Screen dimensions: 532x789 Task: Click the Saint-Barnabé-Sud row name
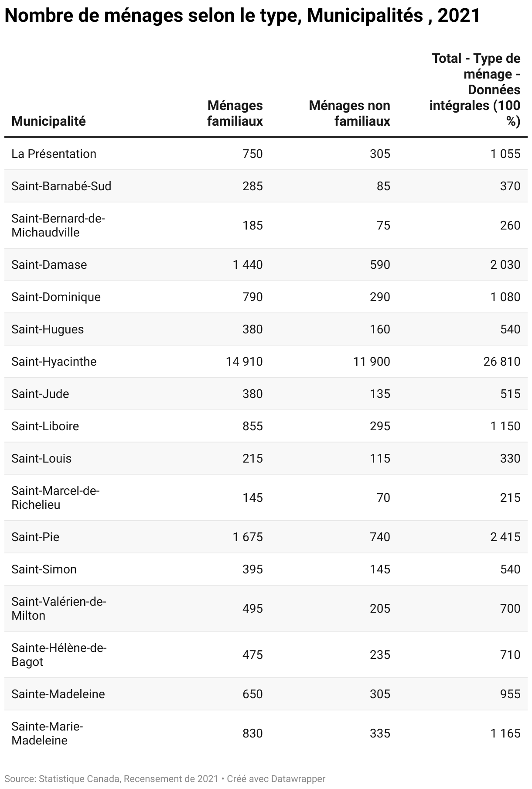tap(61, 186)
